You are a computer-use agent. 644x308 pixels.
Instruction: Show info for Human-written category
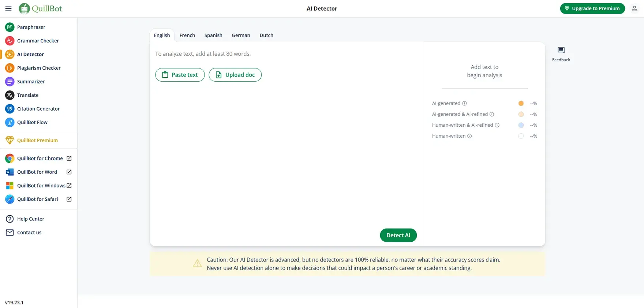[469, 136]
